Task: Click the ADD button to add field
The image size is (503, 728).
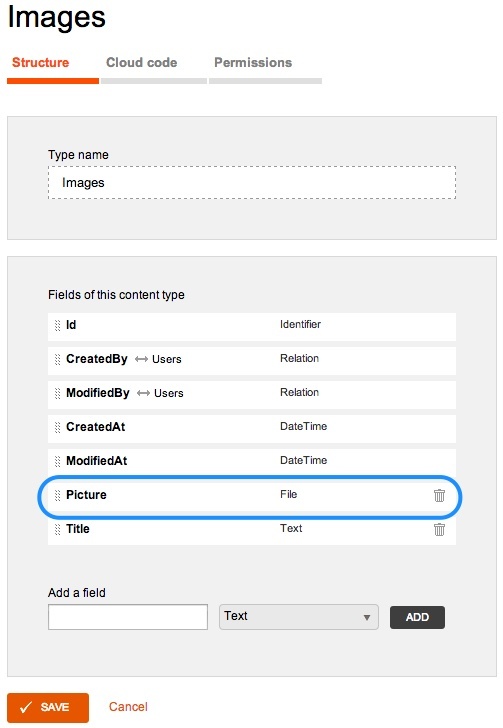Action: tap(417, 617)
